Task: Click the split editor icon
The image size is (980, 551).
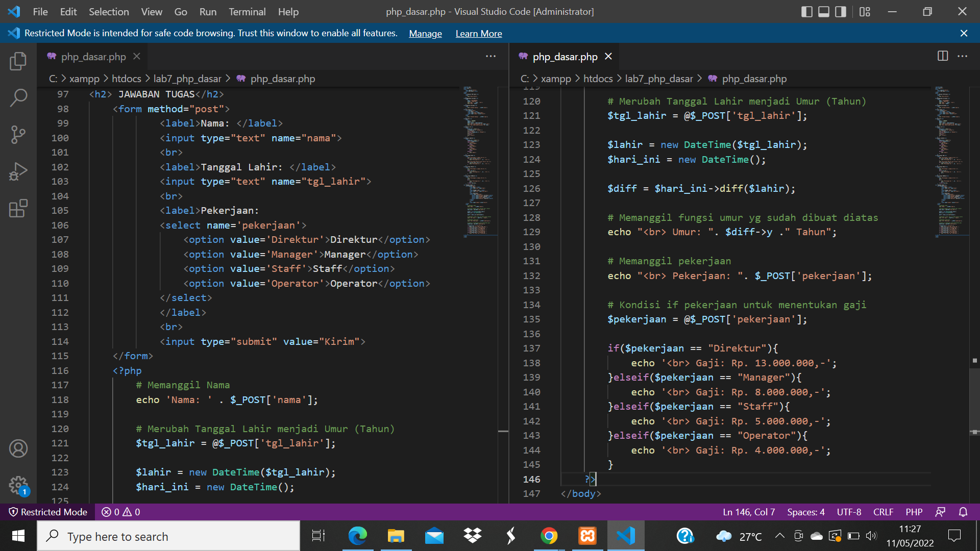Action: pos(942,56)
